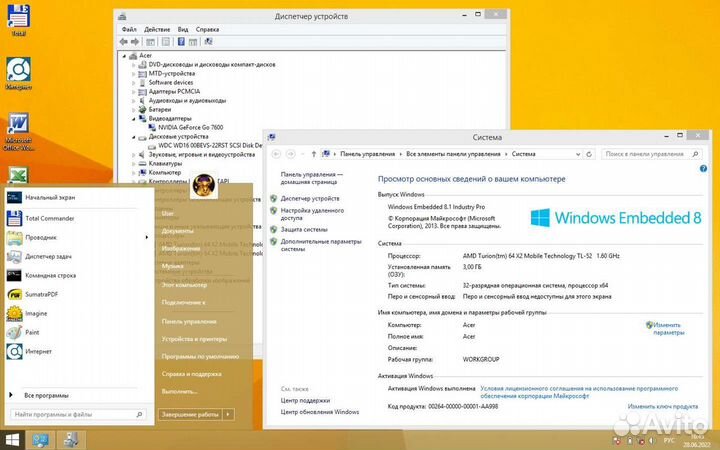720x450 pixels.
Task: Expand the Проводник submenu arrow
Action: click(146, 237)
